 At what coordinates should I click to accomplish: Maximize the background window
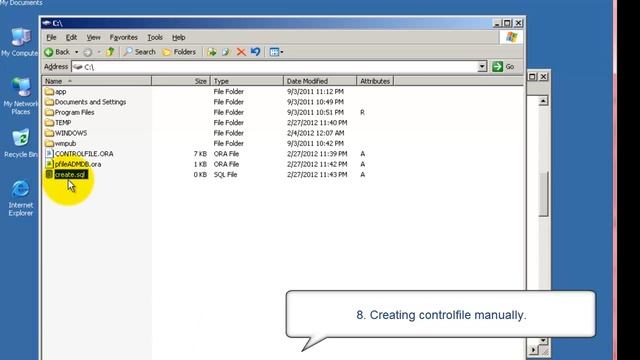click(532, 76)
